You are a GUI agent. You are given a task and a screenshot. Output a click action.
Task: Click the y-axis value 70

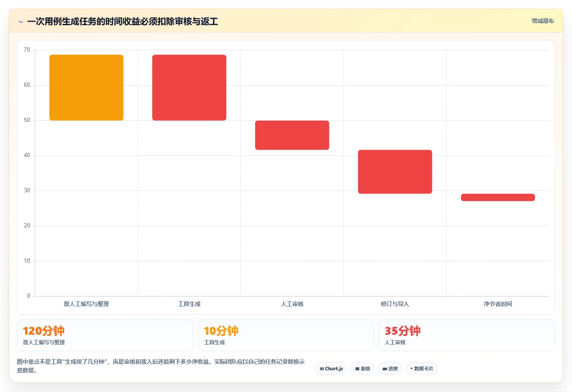[27, 50]
